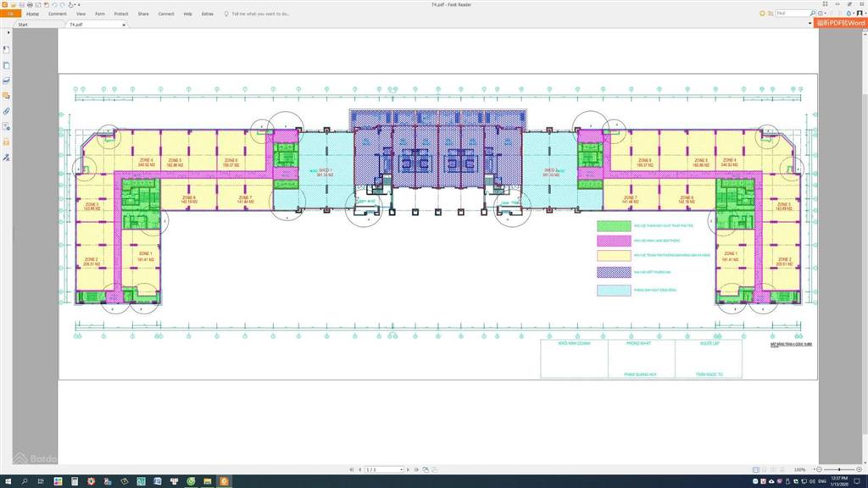The image size is (868, 488).
Task: Click the Print icon in quick access toolbar
Action: pos(30,4)
